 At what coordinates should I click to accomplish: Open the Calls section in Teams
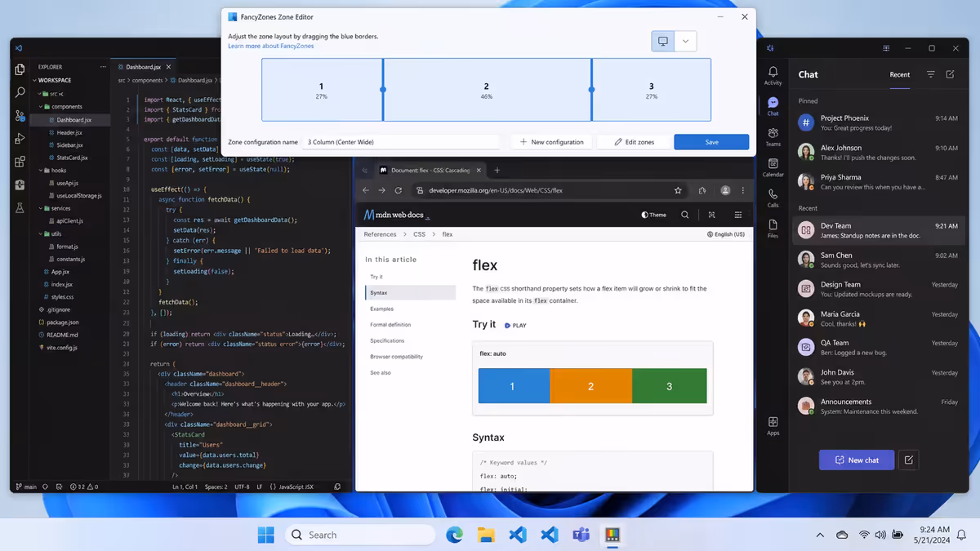[773, 198]
